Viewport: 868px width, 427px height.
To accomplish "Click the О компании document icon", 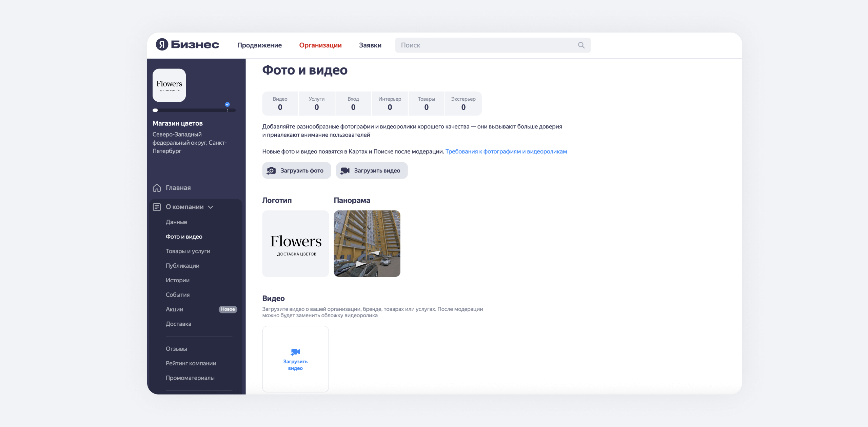I will [157, 207].
